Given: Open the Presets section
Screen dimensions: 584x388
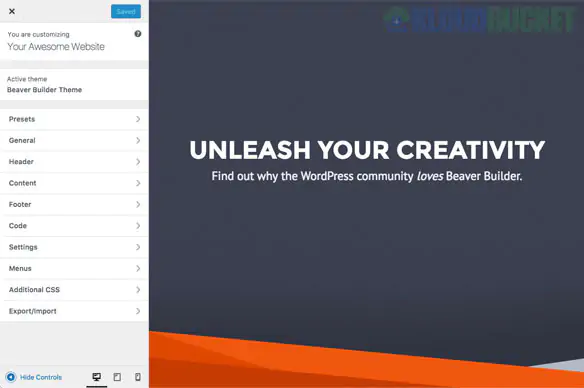Looking at the screenshot, I should pos(74,119).
